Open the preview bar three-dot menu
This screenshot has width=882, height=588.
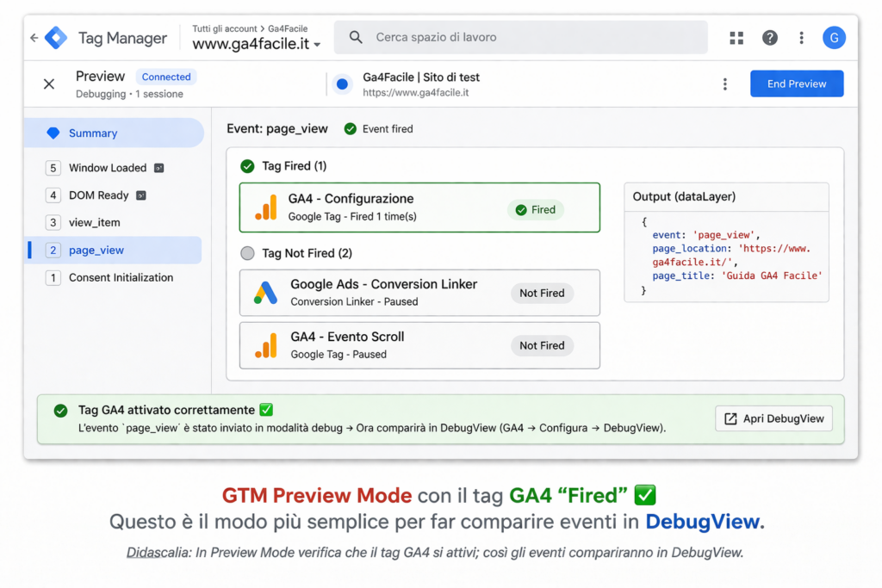pyautogui.click(x=724, y=84)
